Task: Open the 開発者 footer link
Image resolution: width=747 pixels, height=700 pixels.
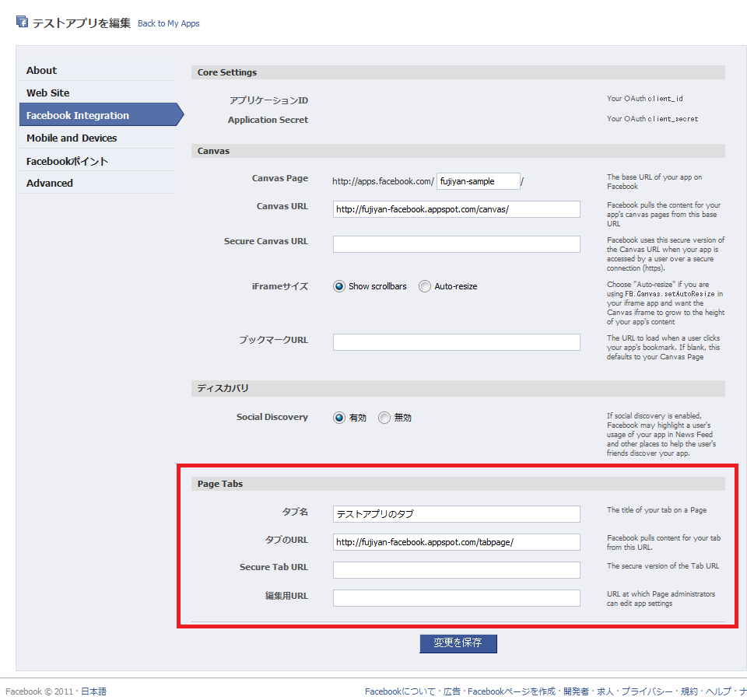Action: [576, 691]
